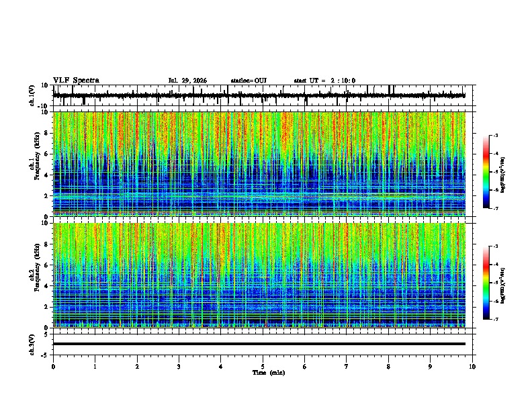
Task: Select the date label 'Jul. 29, 2026'
Action: click(x=187, y=81)
